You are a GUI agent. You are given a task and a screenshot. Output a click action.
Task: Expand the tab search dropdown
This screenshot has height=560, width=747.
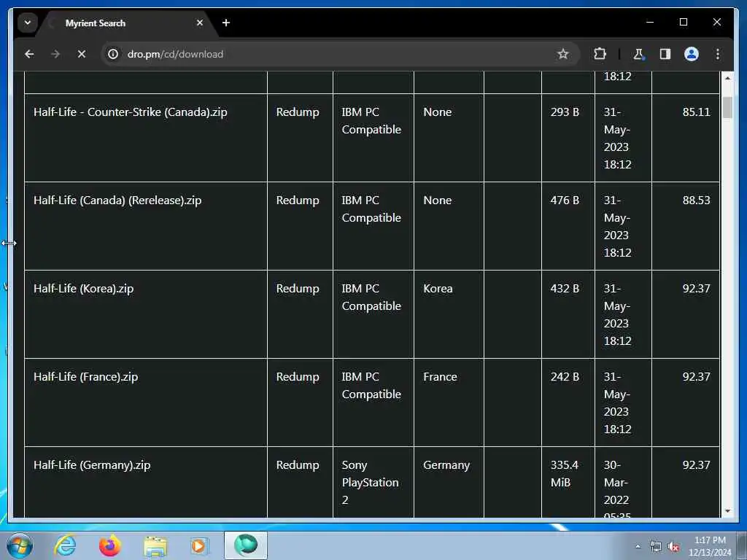coord(28,23)
